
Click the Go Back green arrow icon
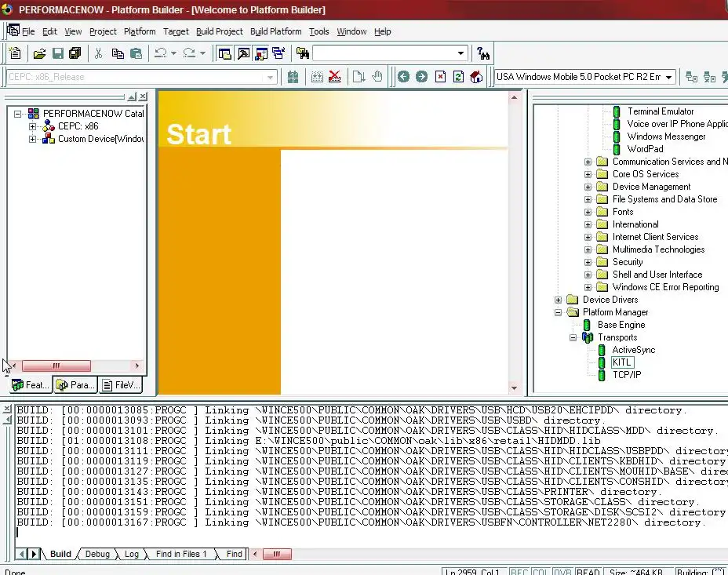pos(403,77)
